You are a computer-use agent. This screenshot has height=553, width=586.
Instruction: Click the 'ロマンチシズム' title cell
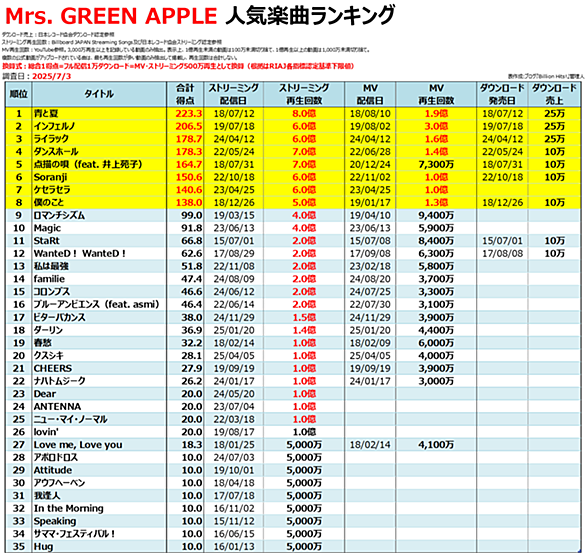coord(99,215)
